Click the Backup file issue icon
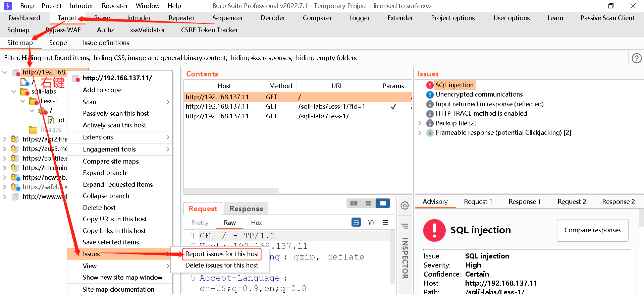The image size is (644, 294). pos(430,123)
